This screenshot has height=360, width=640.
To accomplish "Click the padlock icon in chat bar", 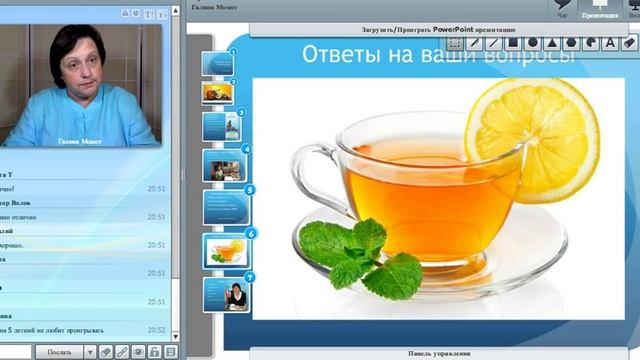I will [154, 352].
